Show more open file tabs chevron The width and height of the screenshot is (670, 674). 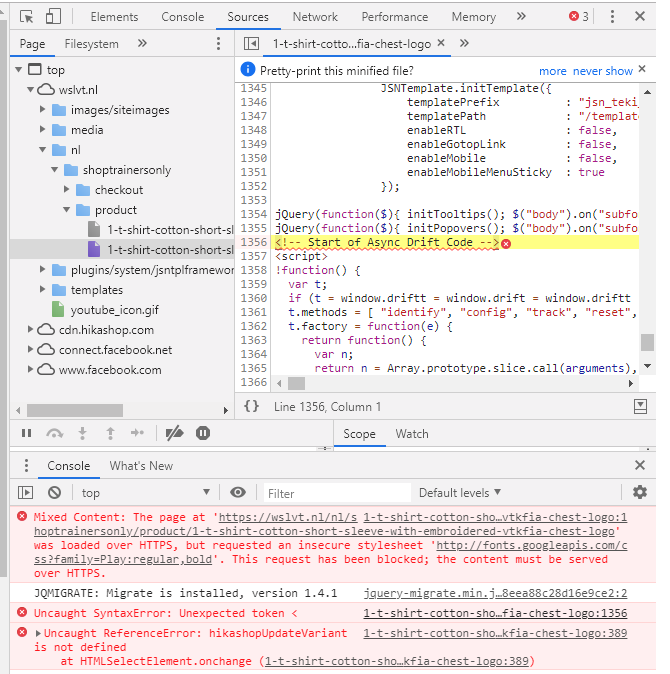(464, 43)
